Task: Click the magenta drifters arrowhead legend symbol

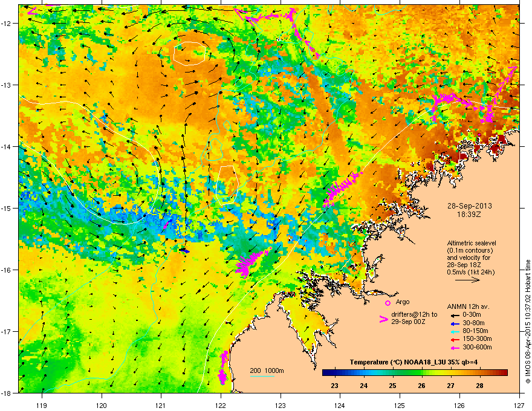Action: click(x=383, y=319)
